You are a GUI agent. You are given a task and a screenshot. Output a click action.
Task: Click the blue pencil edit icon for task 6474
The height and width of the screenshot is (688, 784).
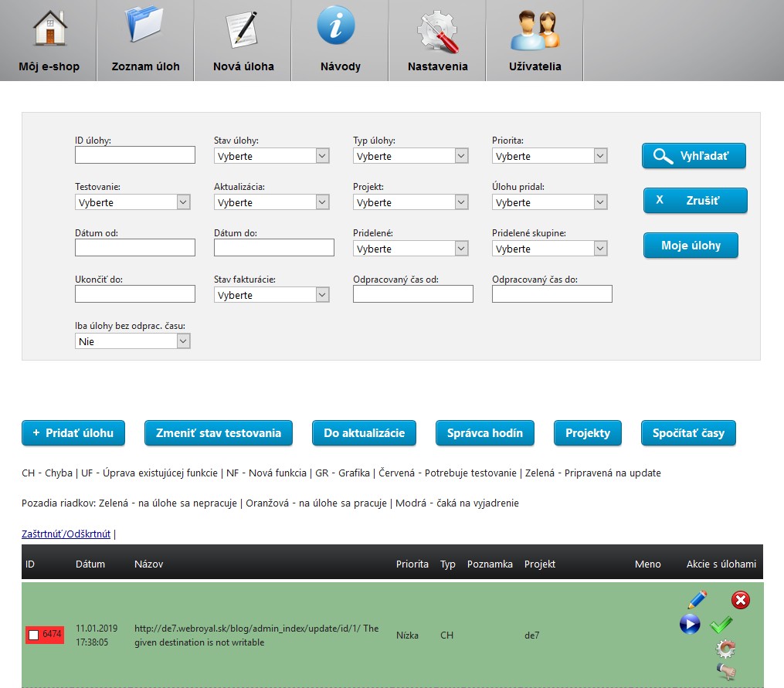[697, 600]
